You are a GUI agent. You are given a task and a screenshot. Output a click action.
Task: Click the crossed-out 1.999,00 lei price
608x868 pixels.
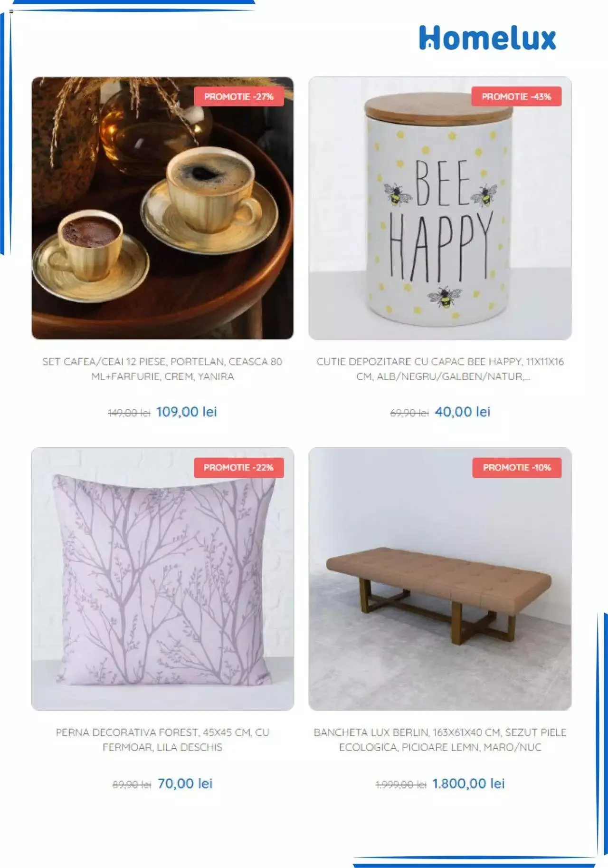tap(401, 785)
